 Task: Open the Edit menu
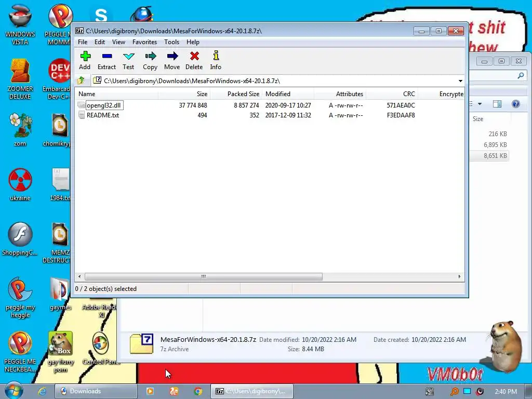point(99,42)
